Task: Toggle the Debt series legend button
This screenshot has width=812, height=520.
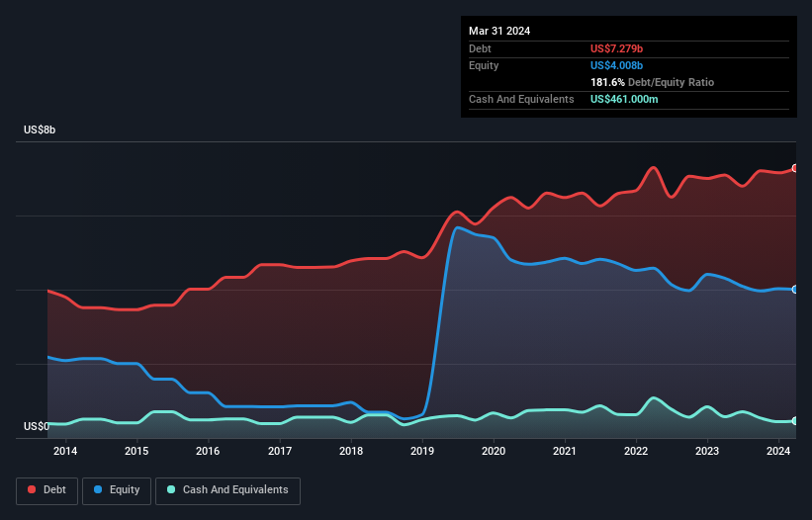Action: coord(47,490)
